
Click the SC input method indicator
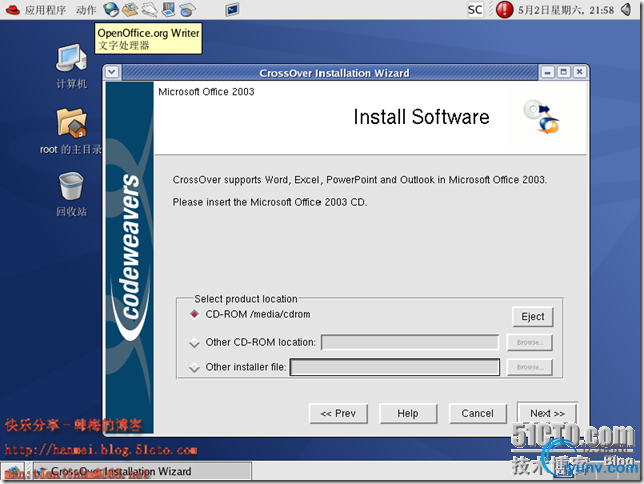click(475, 9)
